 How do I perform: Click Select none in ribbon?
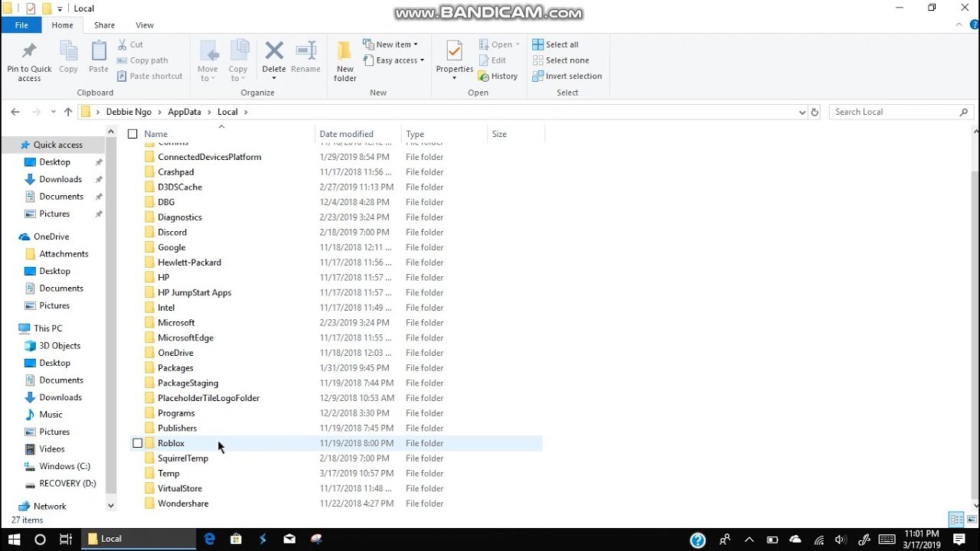pyautogui.click(x=561, y=60)
